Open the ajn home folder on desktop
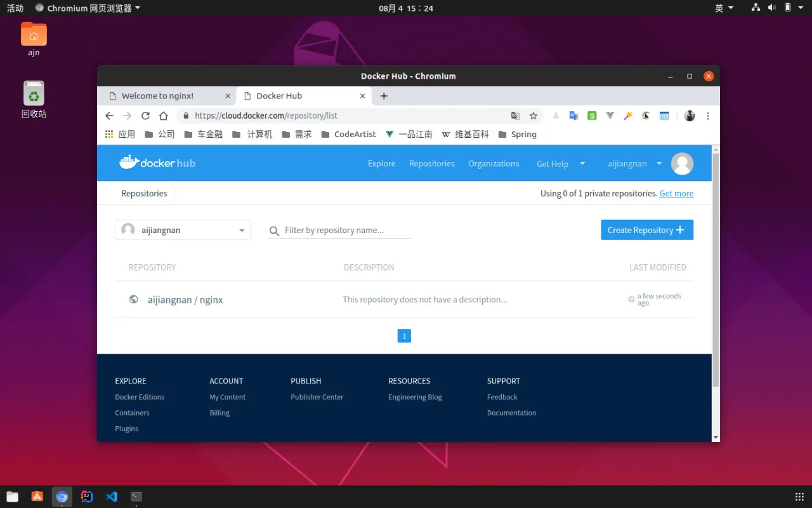This screenshot has height=508, width=812. pyautogui.click(x=34, y=39)
